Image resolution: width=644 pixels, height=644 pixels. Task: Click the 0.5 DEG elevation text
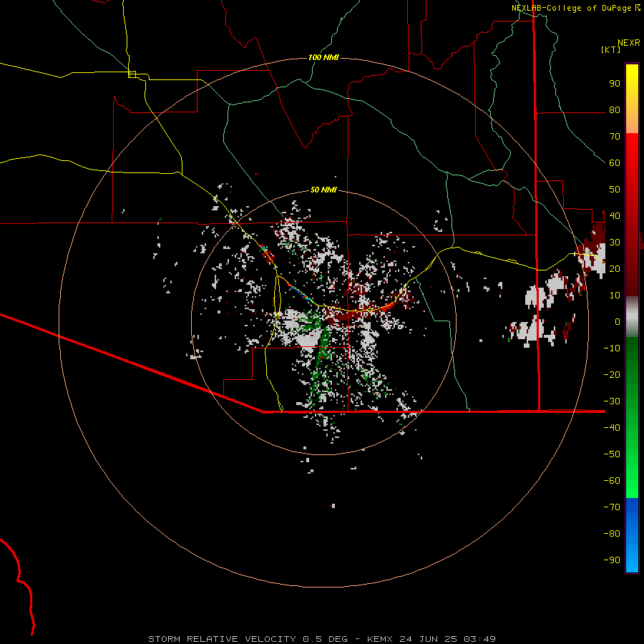point(324,639)
